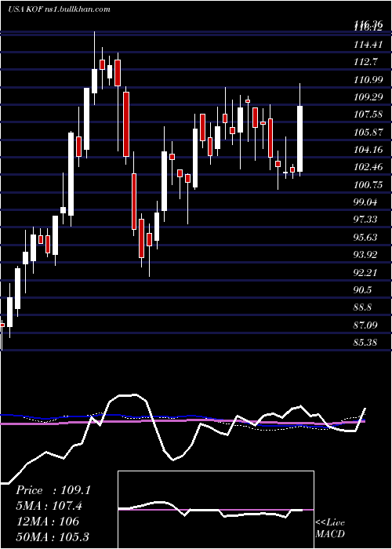This screenshot has height=549, width=392.
Task: Click the last white candlestick on the right
Action: click(x=300, y=139)
